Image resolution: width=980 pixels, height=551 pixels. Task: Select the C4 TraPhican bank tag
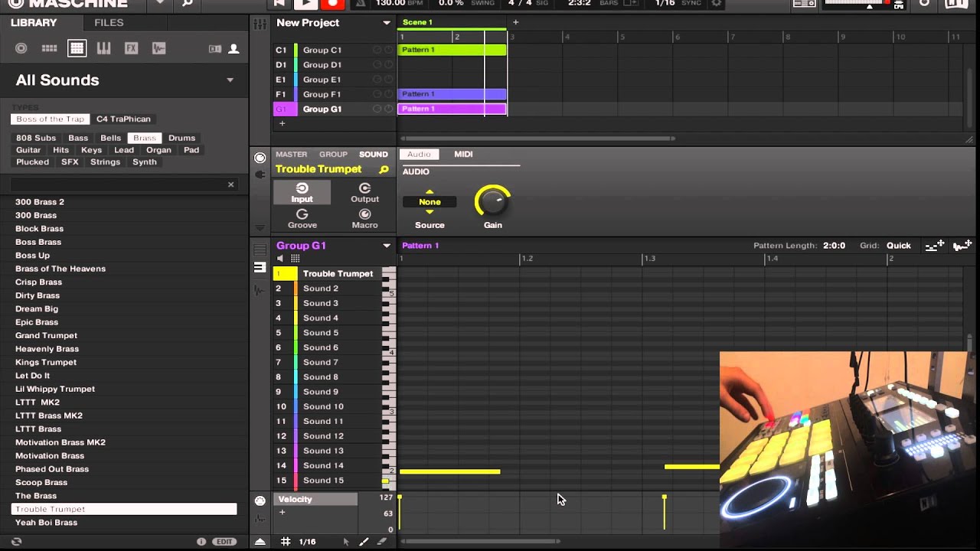point(123,119)
